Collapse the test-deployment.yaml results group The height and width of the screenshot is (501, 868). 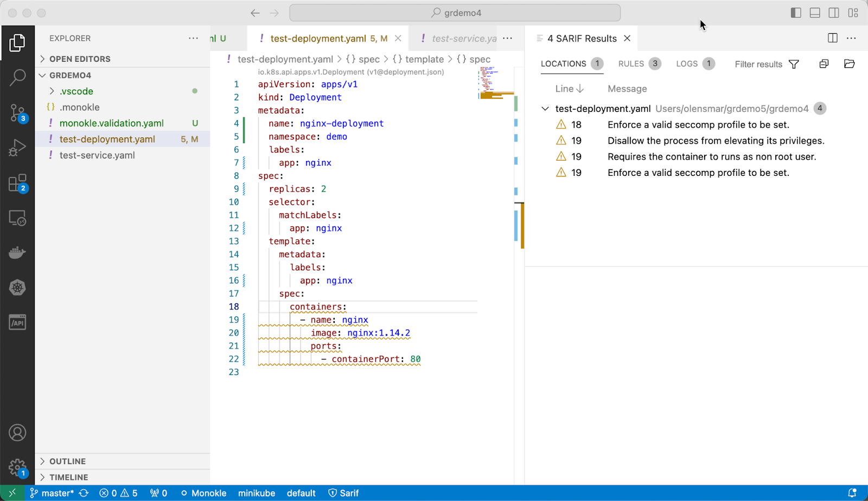(545, 109)
